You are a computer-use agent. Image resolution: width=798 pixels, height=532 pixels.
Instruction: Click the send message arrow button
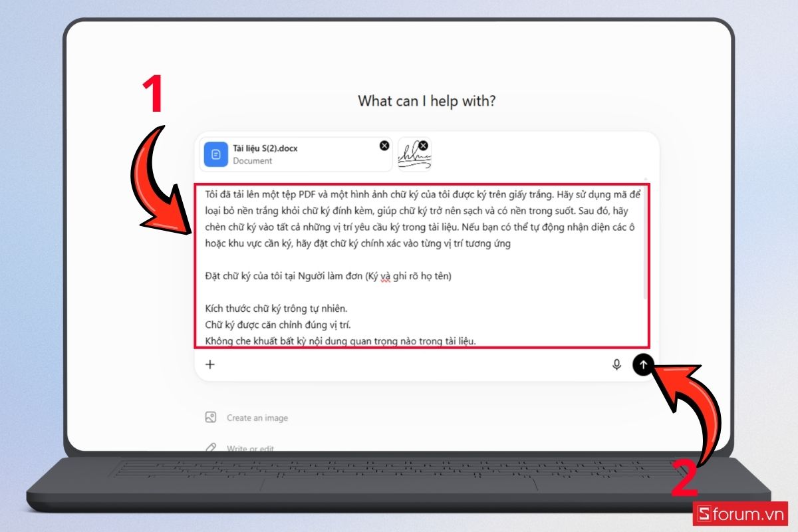click(x=643, y=364)
